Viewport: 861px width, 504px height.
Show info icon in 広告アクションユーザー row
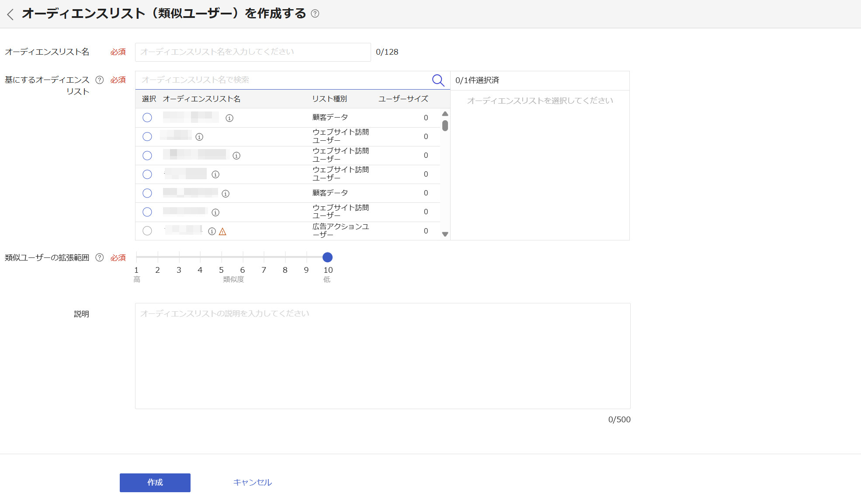[212, 231]
